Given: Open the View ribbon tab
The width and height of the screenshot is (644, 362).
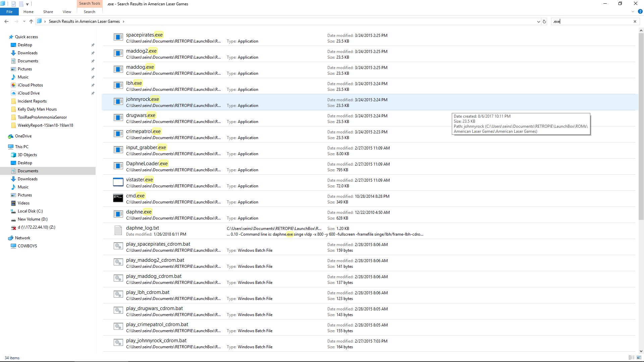Looking at the screenshot, I should 67,12.
